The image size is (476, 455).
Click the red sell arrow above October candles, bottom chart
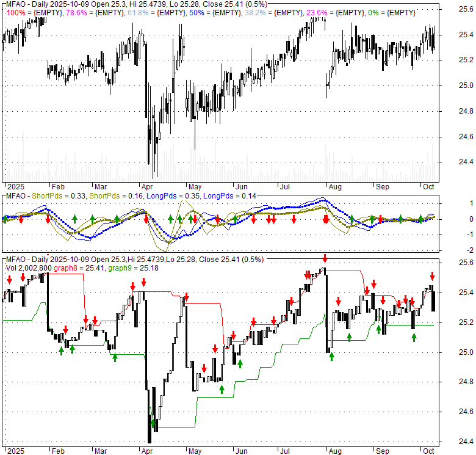click(x=432, y=277)
